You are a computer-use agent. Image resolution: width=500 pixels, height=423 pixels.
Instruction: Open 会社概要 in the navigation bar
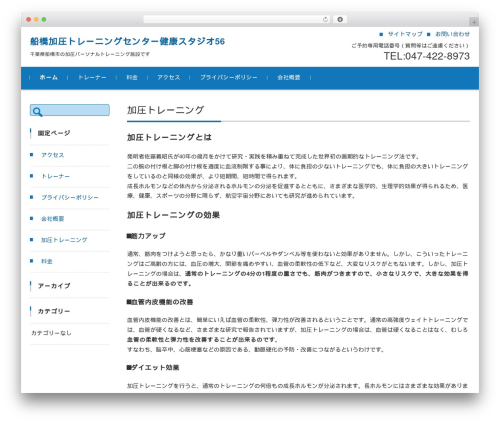[x=289, y=78]
